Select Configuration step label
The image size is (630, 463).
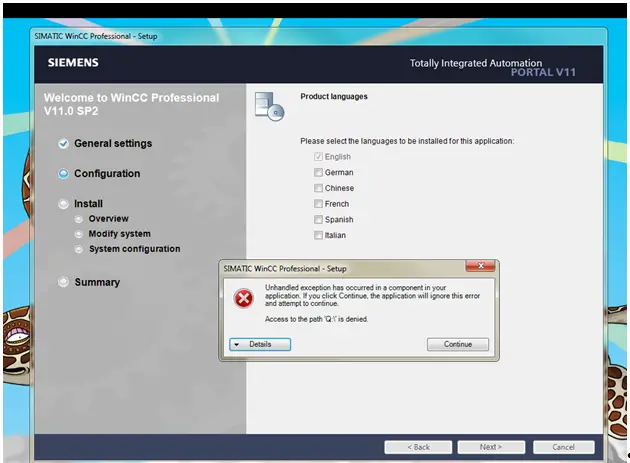coord(107,174)
